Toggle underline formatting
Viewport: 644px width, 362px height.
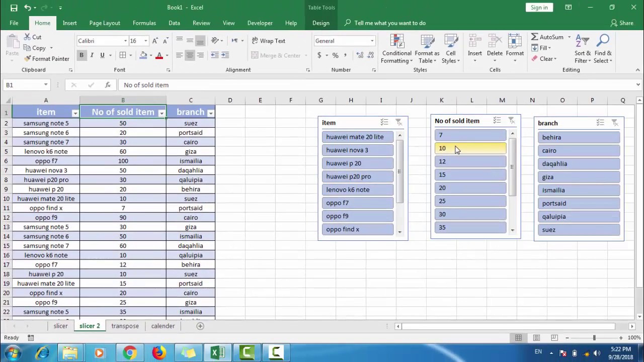[x=102, y=55]
